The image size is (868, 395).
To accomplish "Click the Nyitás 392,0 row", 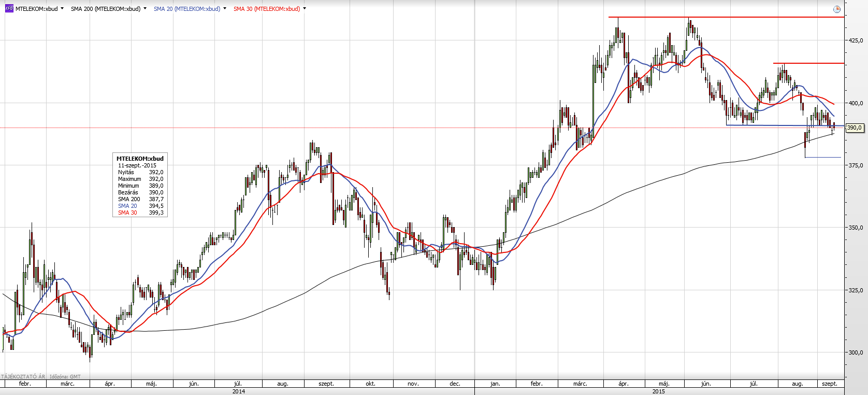I will [140, 172].
